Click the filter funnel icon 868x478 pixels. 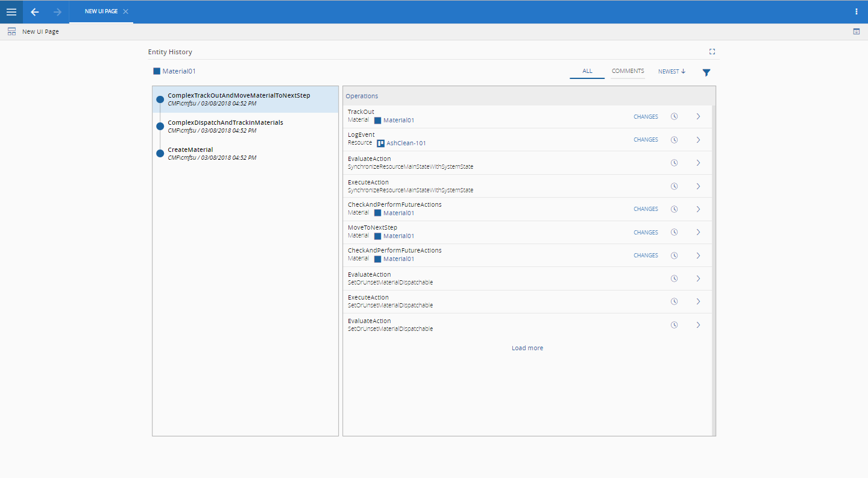706,72
